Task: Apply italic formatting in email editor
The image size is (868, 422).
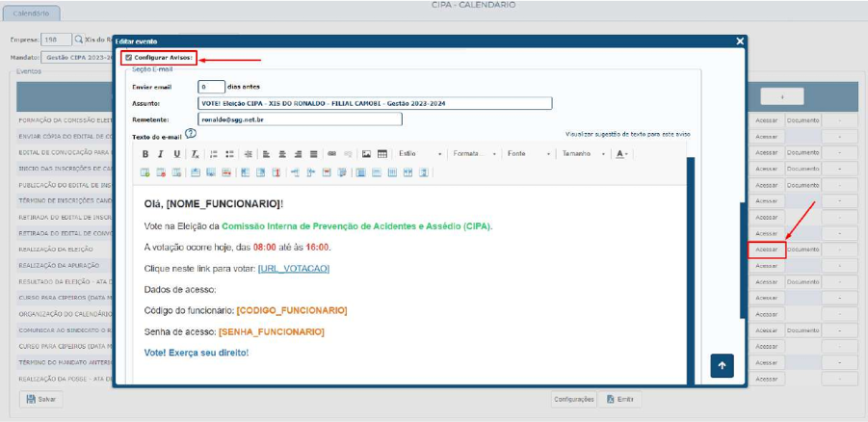Action: pos(161,154)
